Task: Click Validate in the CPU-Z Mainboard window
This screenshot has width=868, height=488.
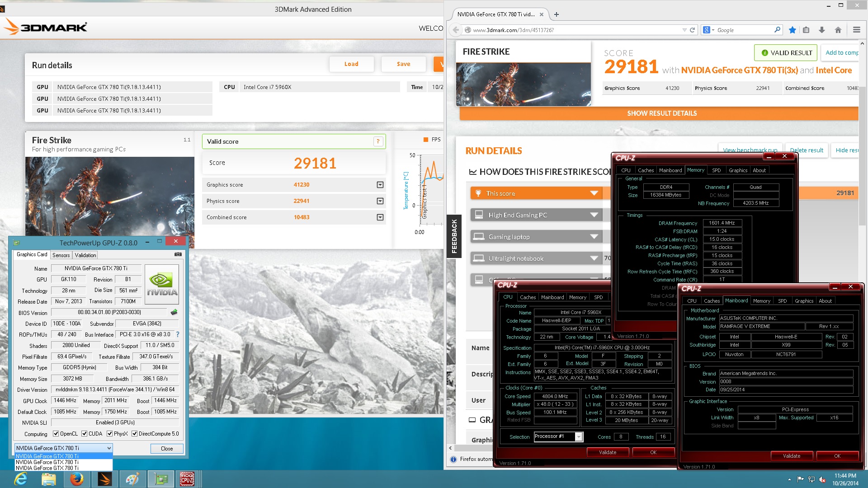Action: (x=791, y=456)
